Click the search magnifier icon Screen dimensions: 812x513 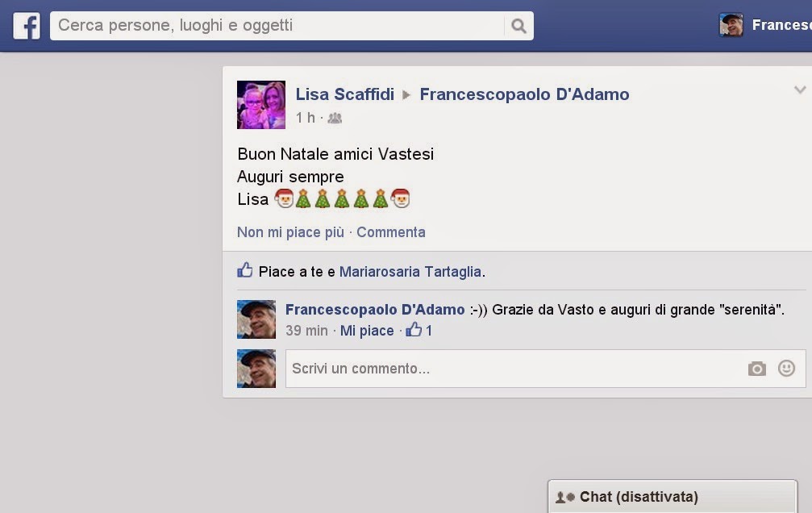pyautogui.click(x=518, y=26)
